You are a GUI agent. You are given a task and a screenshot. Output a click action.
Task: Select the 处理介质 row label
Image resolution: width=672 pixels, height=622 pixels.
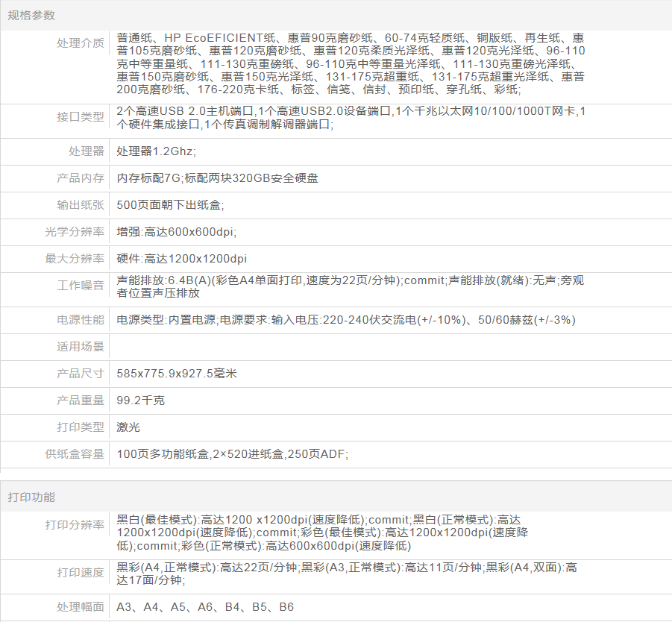pyautogui.click(x=81, y=43)
